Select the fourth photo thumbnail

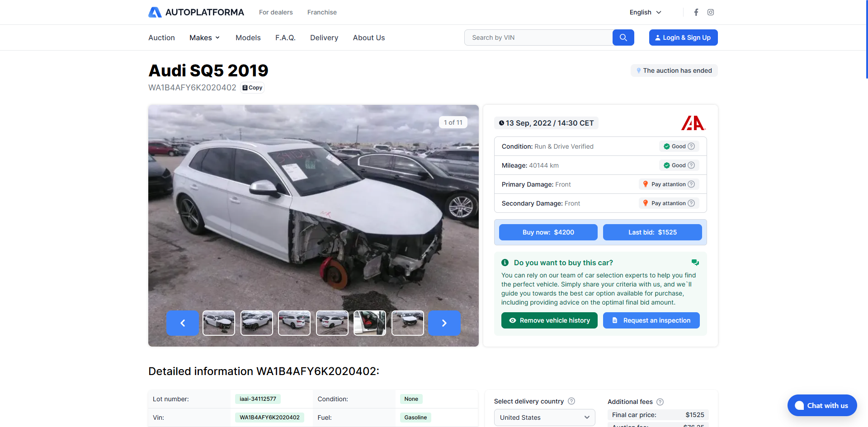pyautogui.click(x=332, y=323)
